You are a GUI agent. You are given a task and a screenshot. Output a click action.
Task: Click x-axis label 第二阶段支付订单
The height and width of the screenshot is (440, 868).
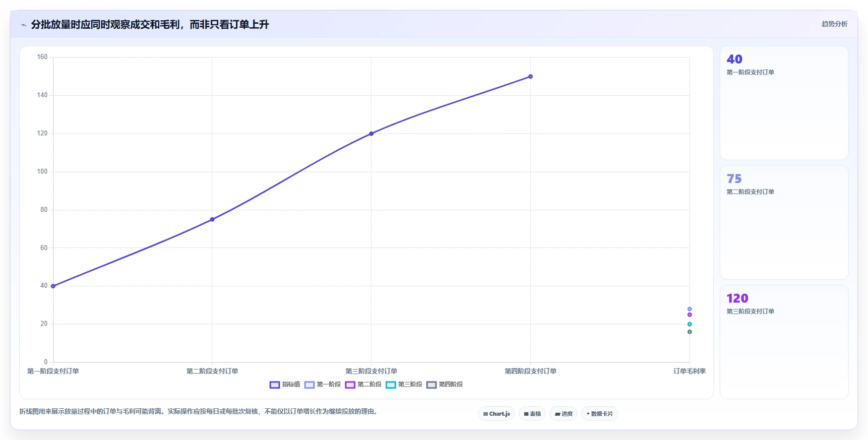point(212,371)
